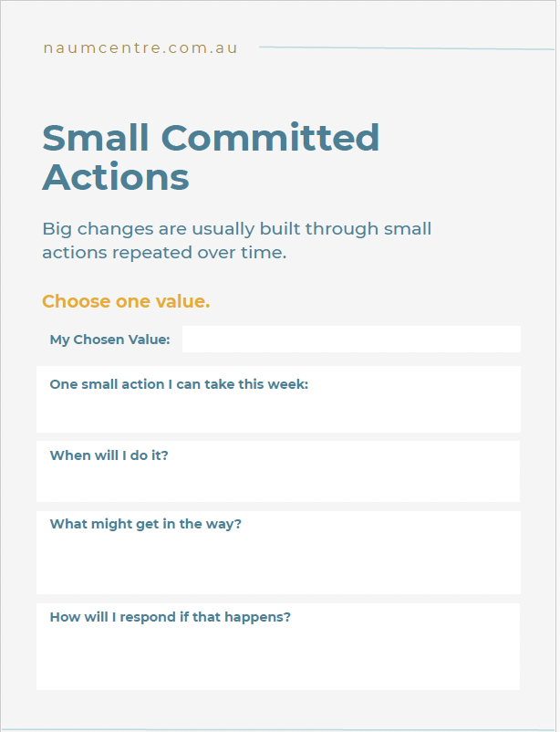Click the word 'Value:' beside the input field
Viewport: 560px width, 732px height.
click(150, 340)
